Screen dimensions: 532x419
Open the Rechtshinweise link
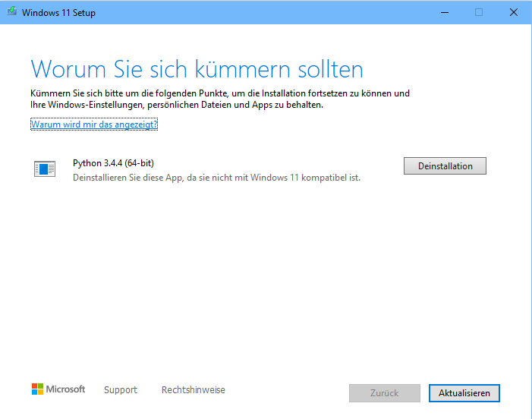tap(193, 390)
